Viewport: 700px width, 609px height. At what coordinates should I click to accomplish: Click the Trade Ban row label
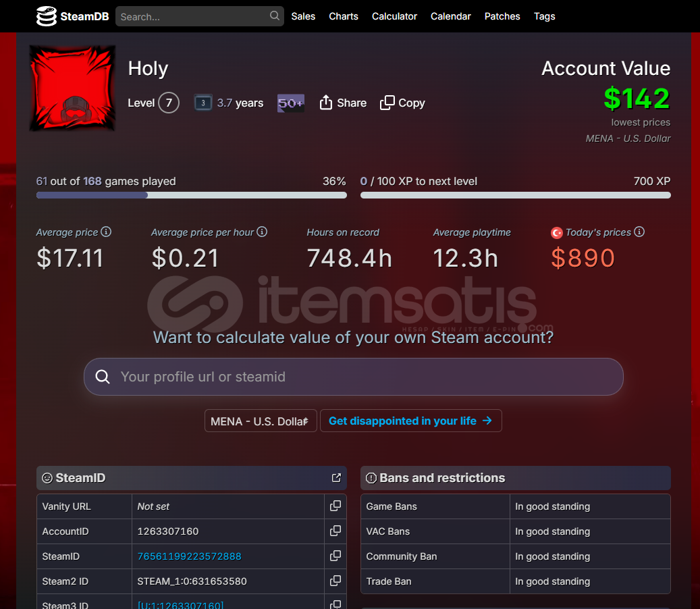point(388,581)
